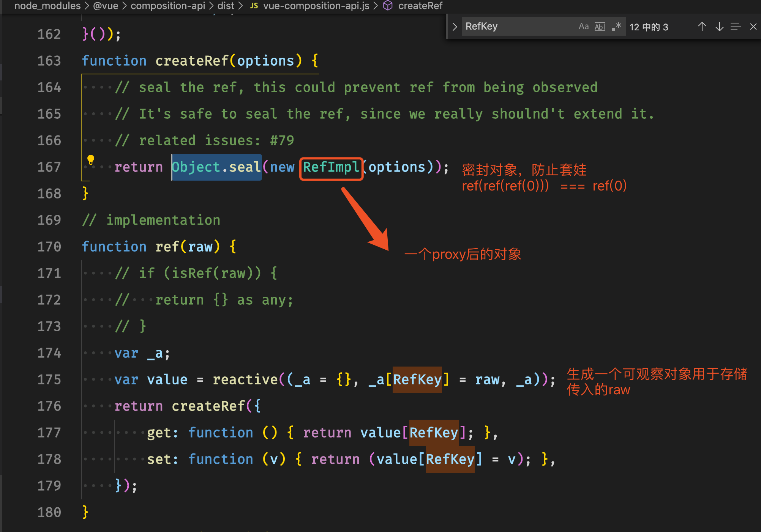Open @vue breadcrumb segment

tap(106, 6)
